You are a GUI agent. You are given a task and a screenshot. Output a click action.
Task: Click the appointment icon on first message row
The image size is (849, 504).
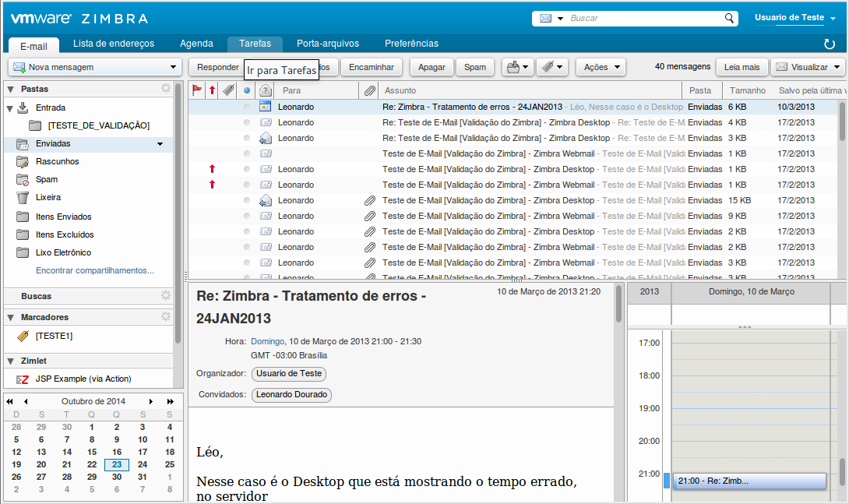(266, 107)
